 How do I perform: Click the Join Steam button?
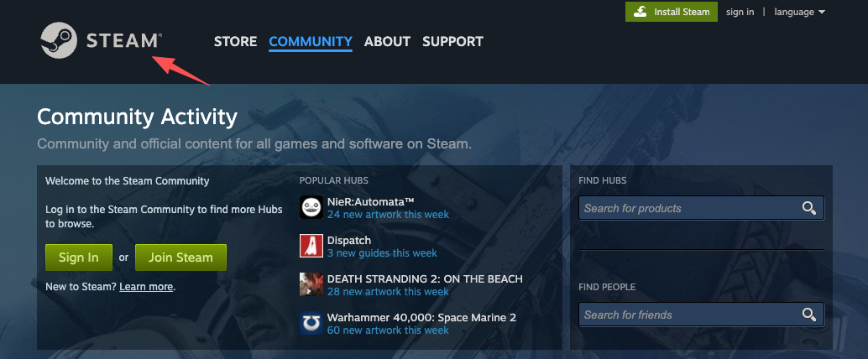pos(180,258)
